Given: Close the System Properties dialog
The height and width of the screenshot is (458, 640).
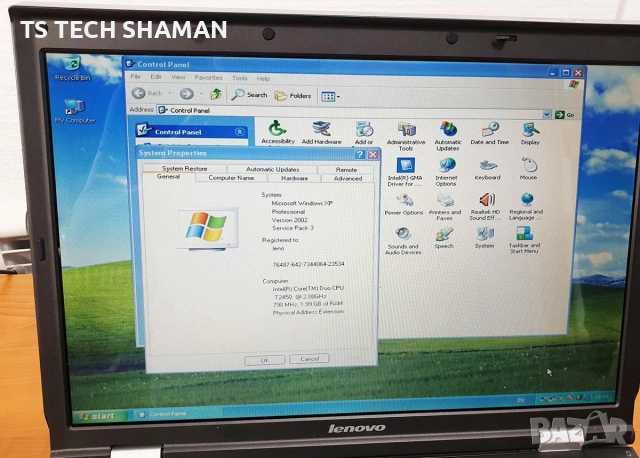Looking at the screenshot, I should [373, 155].
